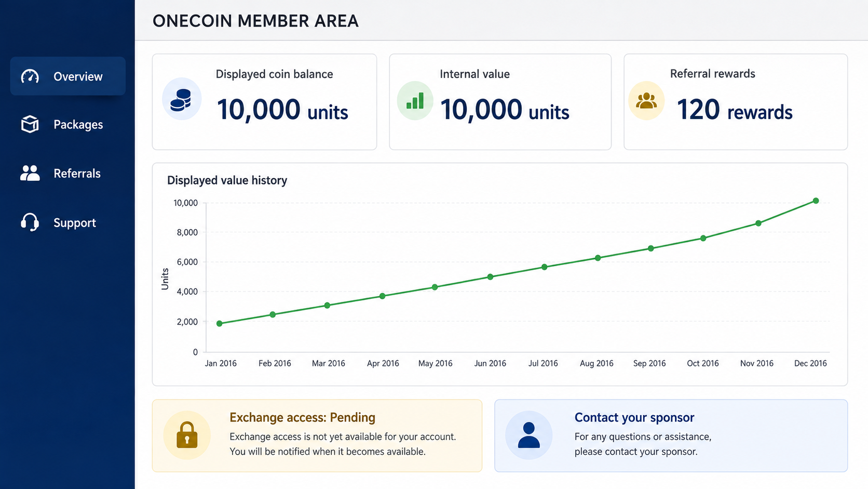Open the Overview menu item
Screen dimensions: 868x489
tap(67, 76)
